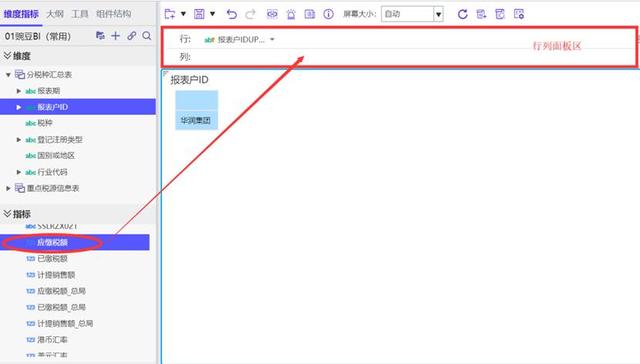Select the 登记注册类型 dimension
Viewport: 640px width, 364px height.
pos(60,140)
